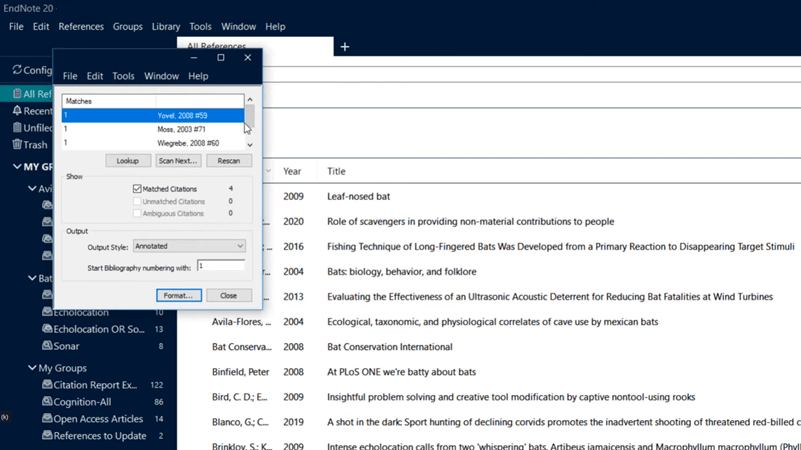Click the Matches column header in dialog
This screenshot has height=450, width=801.
pos(109,101)
